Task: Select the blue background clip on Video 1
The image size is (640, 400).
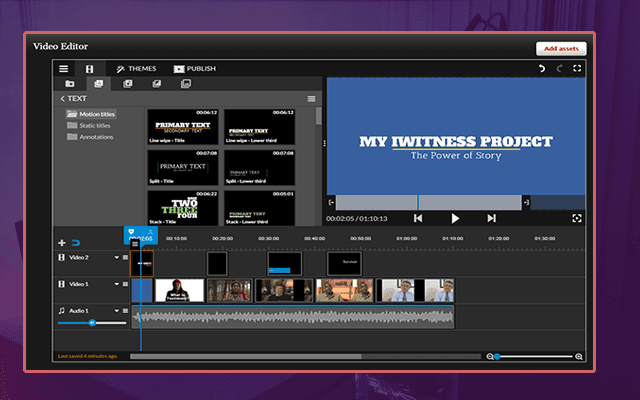Action: [142, 290]
